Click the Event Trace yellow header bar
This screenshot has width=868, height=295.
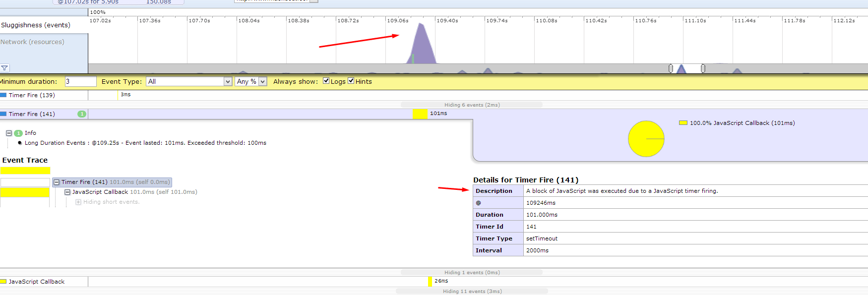tap(25, 171)
